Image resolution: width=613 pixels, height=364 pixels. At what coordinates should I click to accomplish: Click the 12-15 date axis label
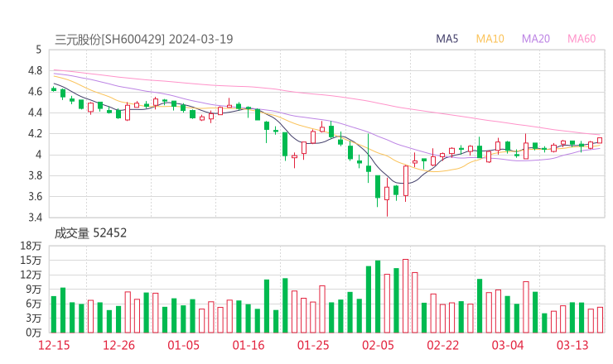tap(54, 345)
